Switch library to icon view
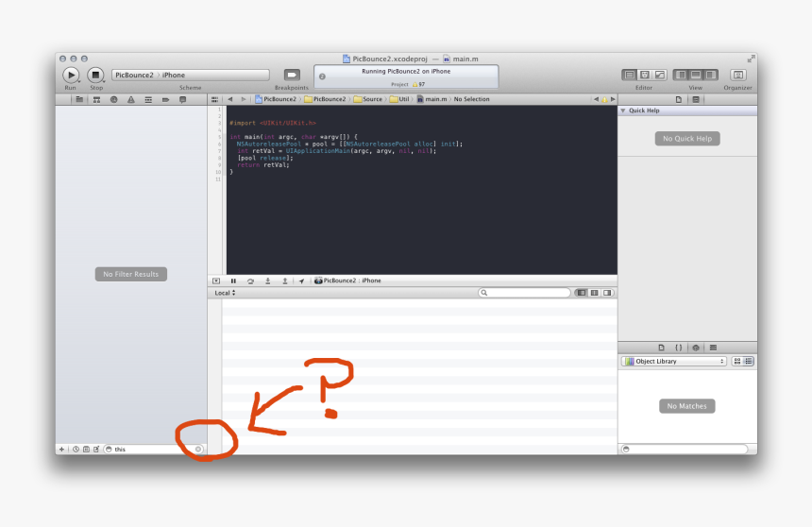 tap(737, 361)
